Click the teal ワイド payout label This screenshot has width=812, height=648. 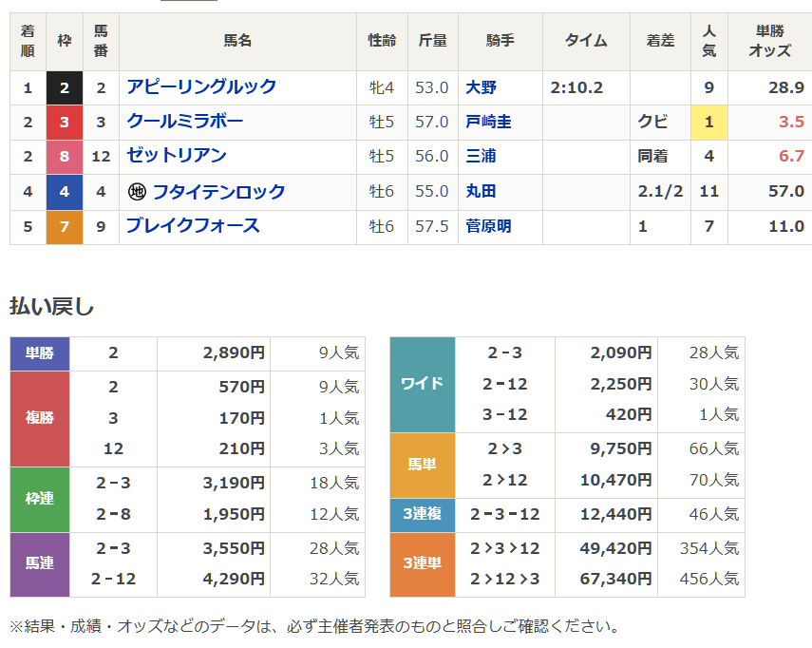423,384
